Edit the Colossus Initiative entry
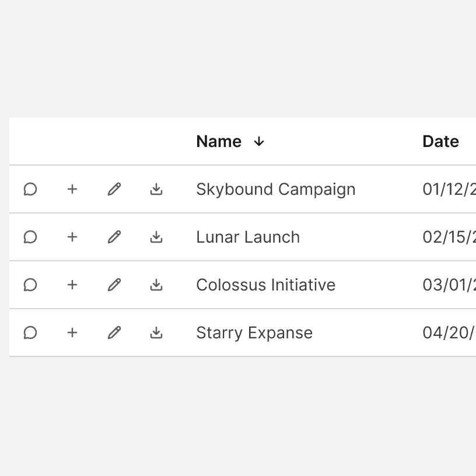Screen dimensions: 476x476 (114, 285)
